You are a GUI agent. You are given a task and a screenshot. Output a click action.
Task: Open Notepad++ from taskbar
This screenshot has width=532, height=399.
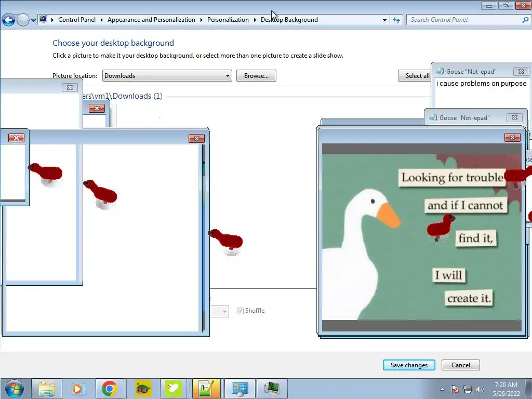tap(206, 389)
